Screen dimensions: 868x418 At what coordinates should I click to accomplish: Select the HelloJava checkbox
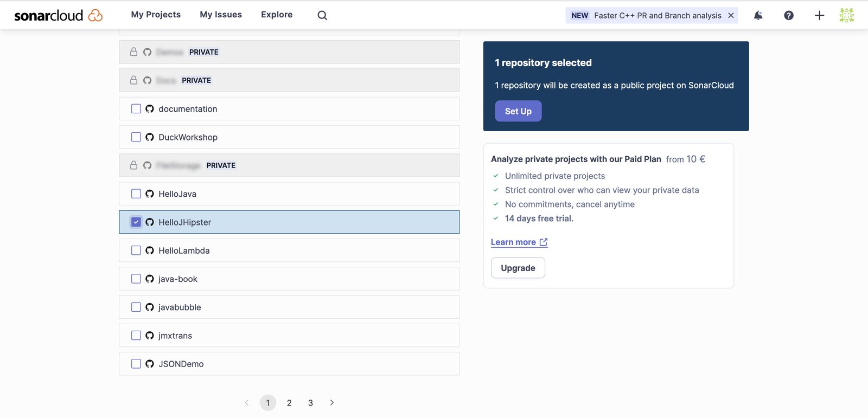pyautogui.click(x=136, y=194)
